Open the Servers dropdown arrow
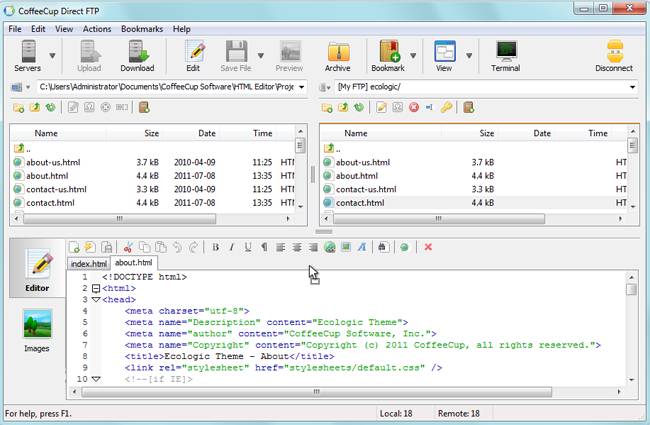Screen dimensions: 650x425 (x=52, y=56)
